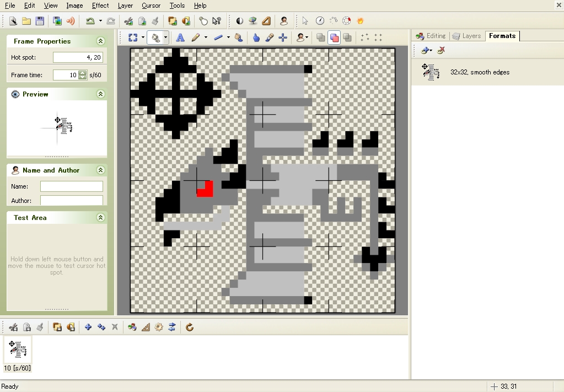The height and width of the screenshot is (392, 564).
Task: Click the double blue plus frames icon
Action: click(x=101, y=327)
